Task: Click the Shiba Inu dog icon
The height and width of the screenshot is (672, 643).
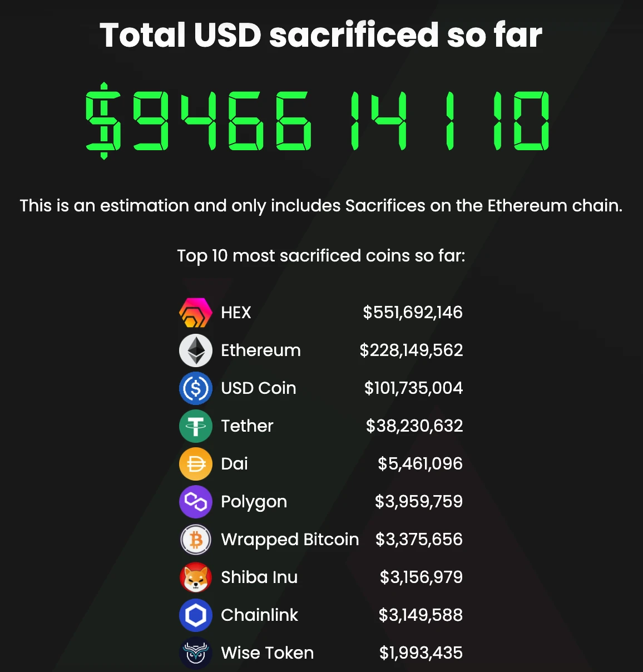Action: tap(196, 577)
